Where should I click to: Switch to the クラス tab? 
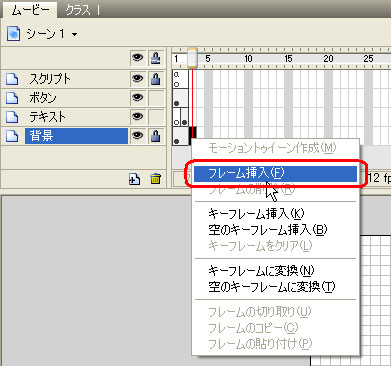pyautogui.click(x=78, y=10)
